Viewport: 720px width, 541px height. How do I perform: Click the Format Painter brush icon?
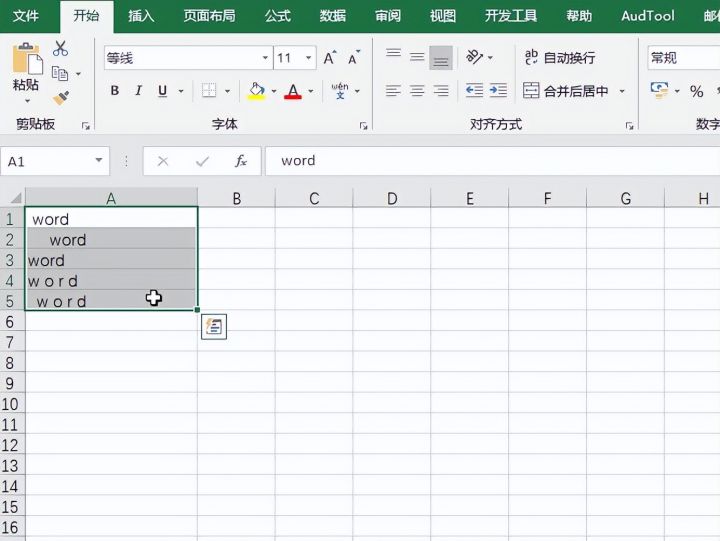coord(61,98)
